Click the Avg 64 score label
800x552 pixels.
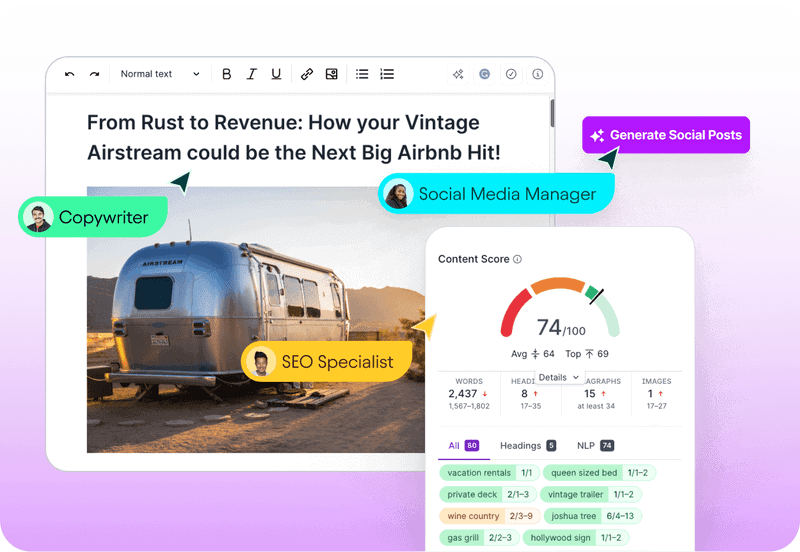click(533, 354)
